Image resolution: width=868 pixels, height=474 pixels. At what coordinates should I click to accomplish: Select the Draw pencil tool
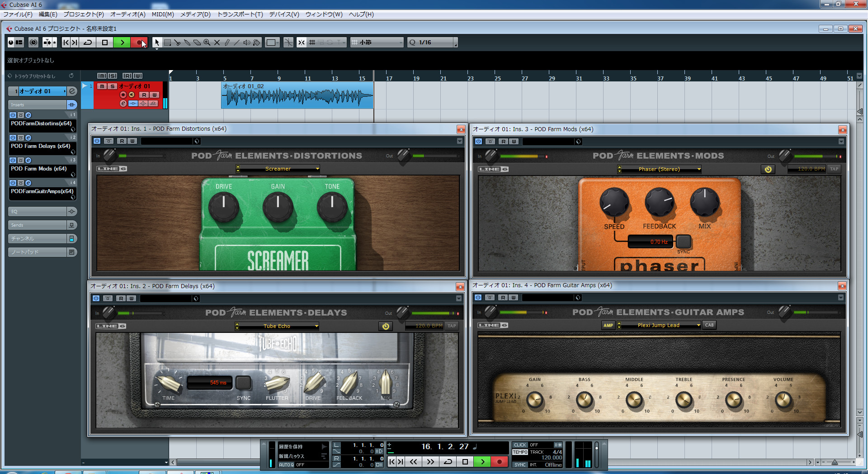click(x=227, y=43)
